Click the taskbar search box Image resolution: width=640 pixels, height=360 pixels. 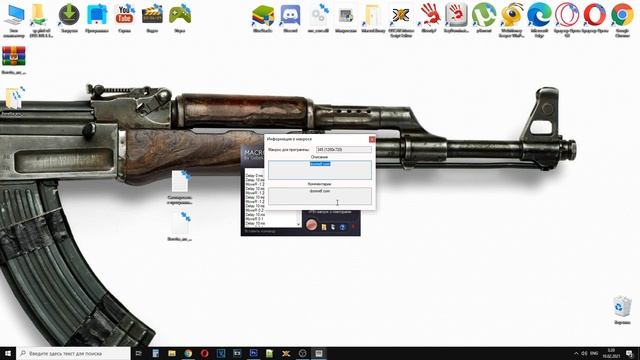[74, 353]
